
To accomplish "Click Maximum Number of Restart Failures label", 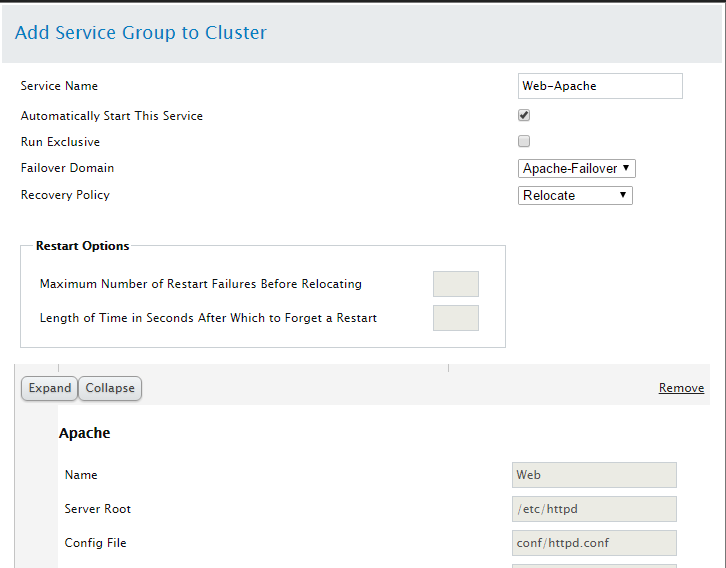I will 201,284.
